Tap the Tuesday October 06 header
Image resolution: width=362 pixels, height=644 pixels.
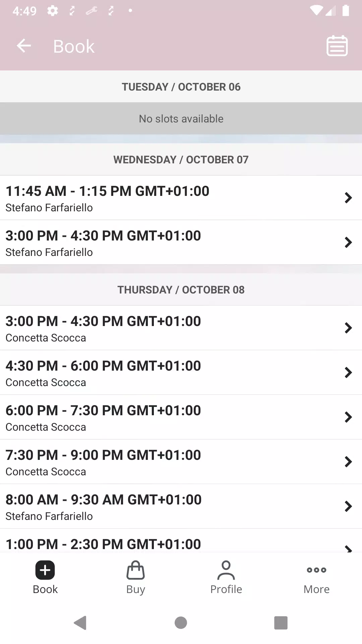point(181,87)
